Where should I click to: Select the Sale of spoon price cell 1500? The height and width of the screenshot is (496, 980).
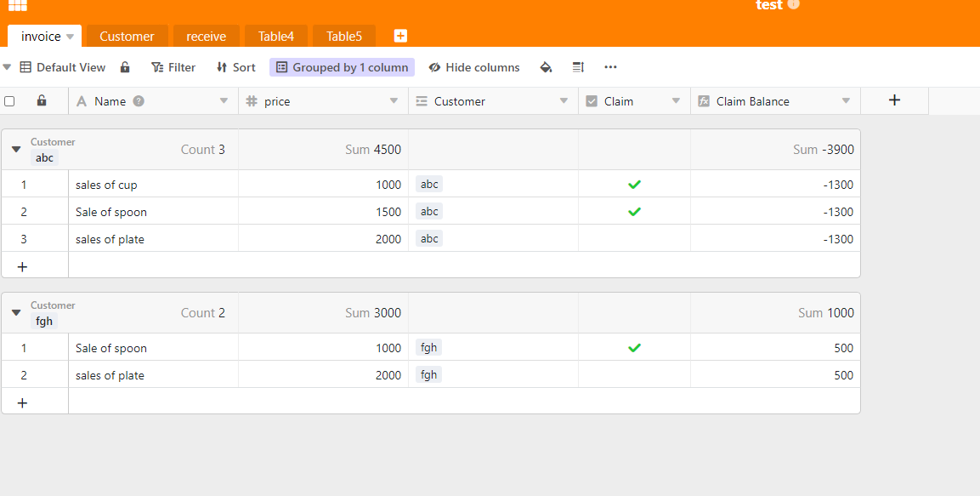click(323, 212)
